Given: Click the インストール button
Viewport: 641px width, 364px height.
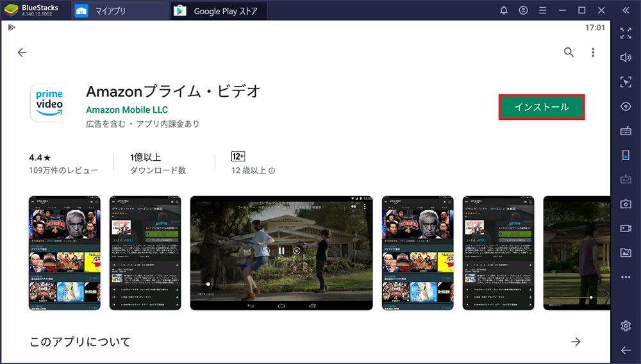Looking at the screenshot, I should (x=542, y=107).
